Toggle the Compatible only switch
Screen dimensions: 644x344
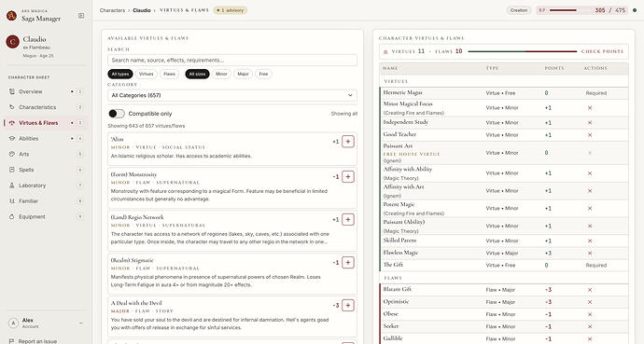click(x=117, y=114)
